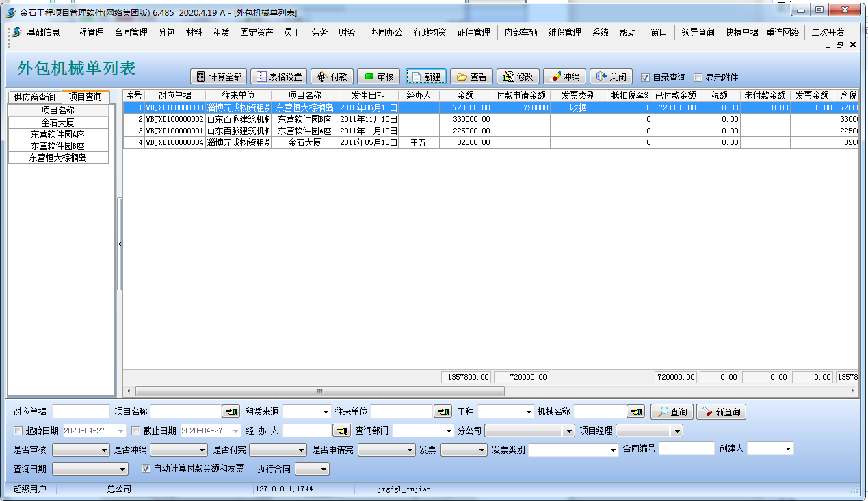Click the 付款 payment button
Screen dimensions: 868x501
[332, 77]
